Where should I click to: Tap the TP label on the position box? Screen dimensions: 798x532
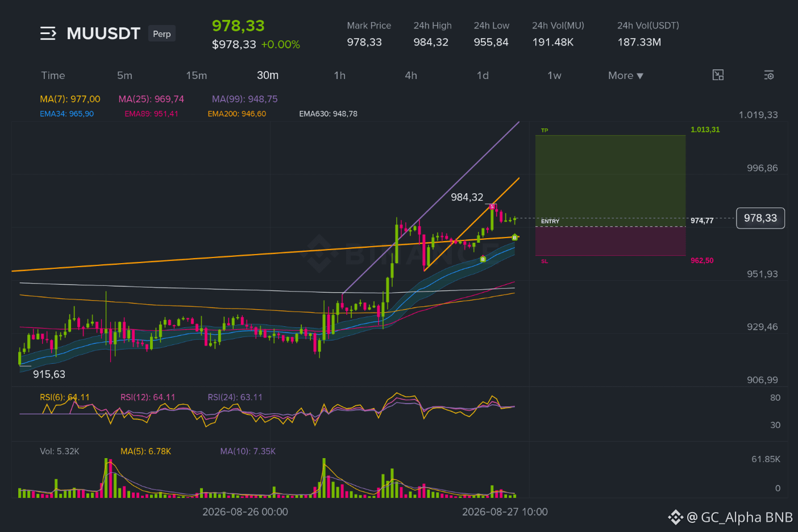pos(545,131)
